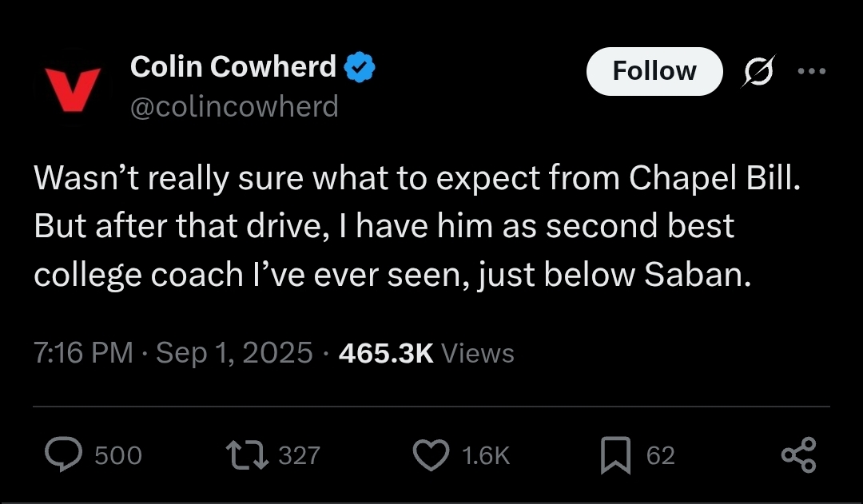
Task: Click the Follow button
Action: [x=654, y=72]
